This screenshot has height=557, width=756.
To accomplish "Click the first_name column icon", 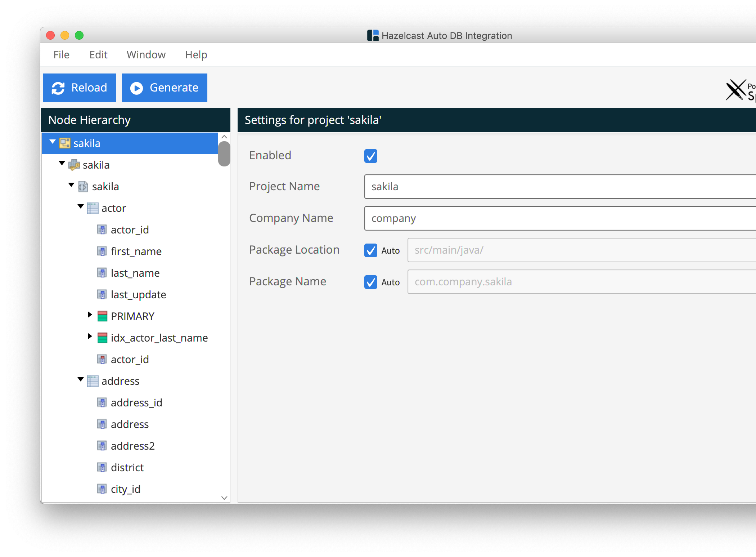I will (102, 251).
